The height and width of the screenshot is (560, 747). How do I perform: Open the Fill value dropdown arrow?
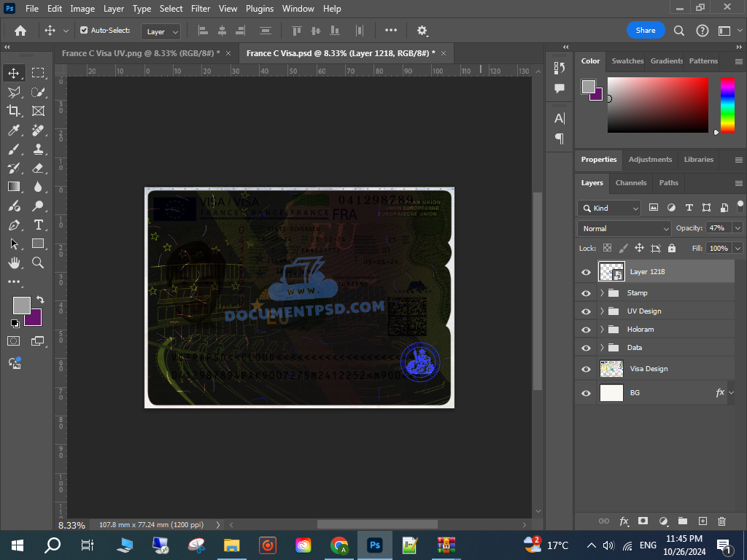738,248
